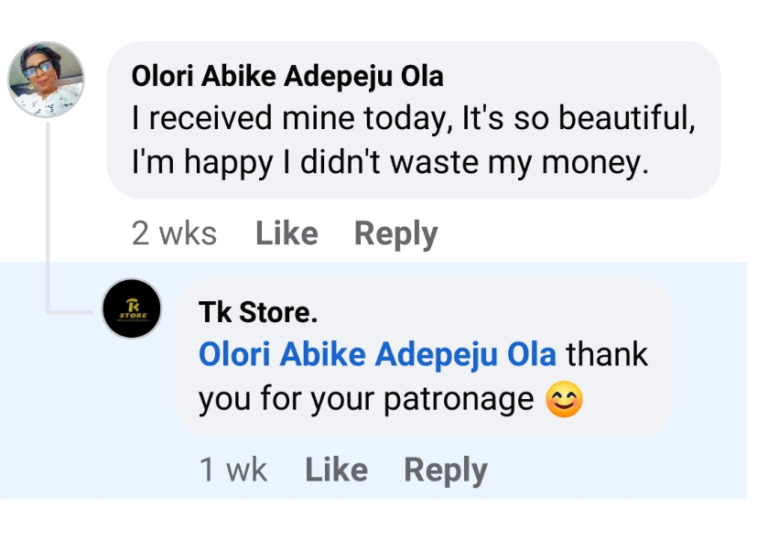Open the Tk Store. page name

tap(258, 313)
